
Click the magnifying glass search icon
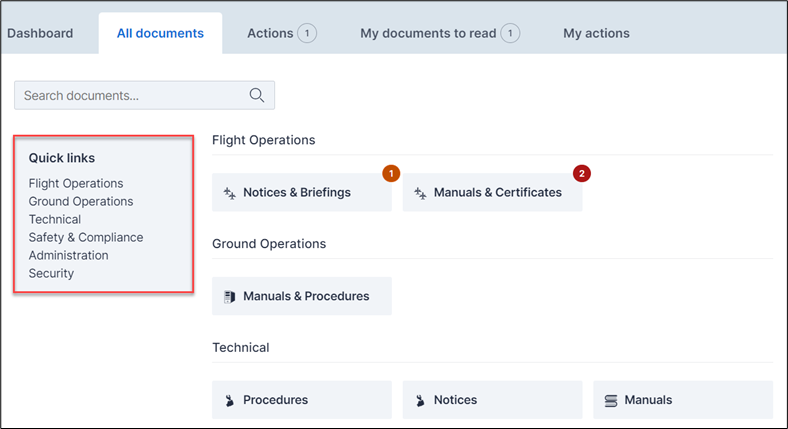(257, 96)
